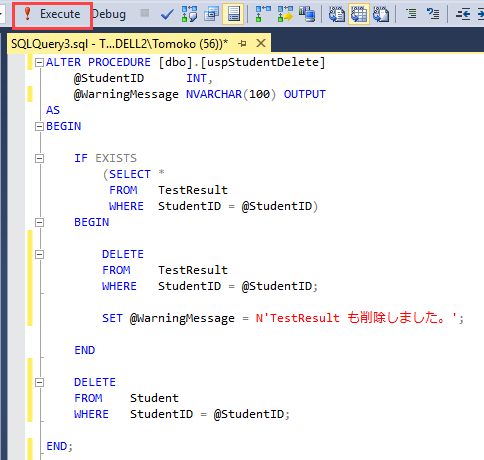484x460 pixels.
Task: Click the NVARCHAR(100) type text
Action: [231, 94]
